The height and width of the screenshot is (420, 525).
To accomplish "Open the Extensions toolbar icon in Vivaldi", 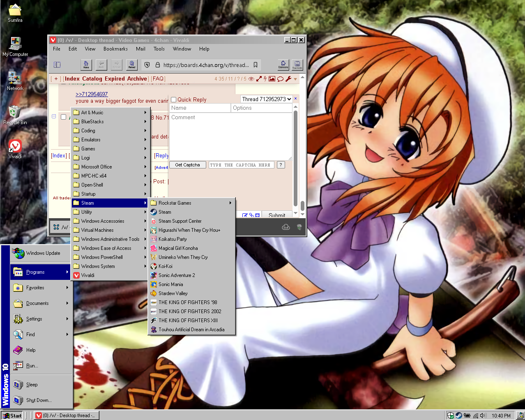I will pos(283,65).
